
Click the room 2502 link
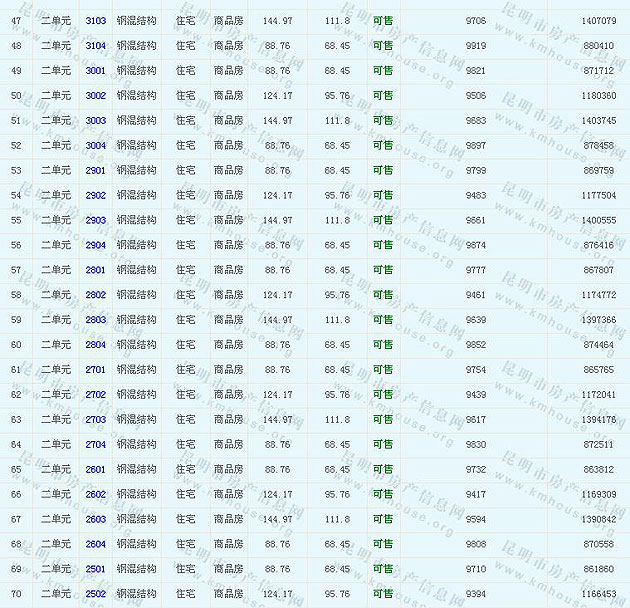(x=96, y=594)
